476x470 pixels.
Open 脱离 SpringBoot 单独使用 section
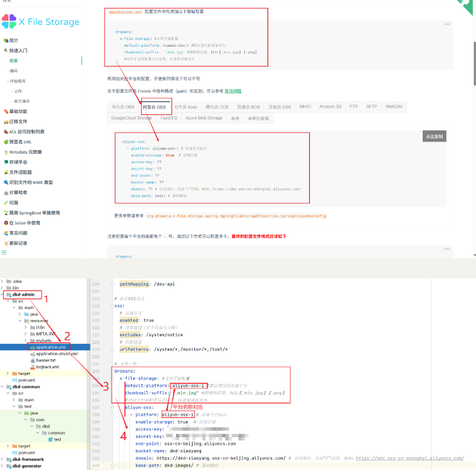(34, 213)
